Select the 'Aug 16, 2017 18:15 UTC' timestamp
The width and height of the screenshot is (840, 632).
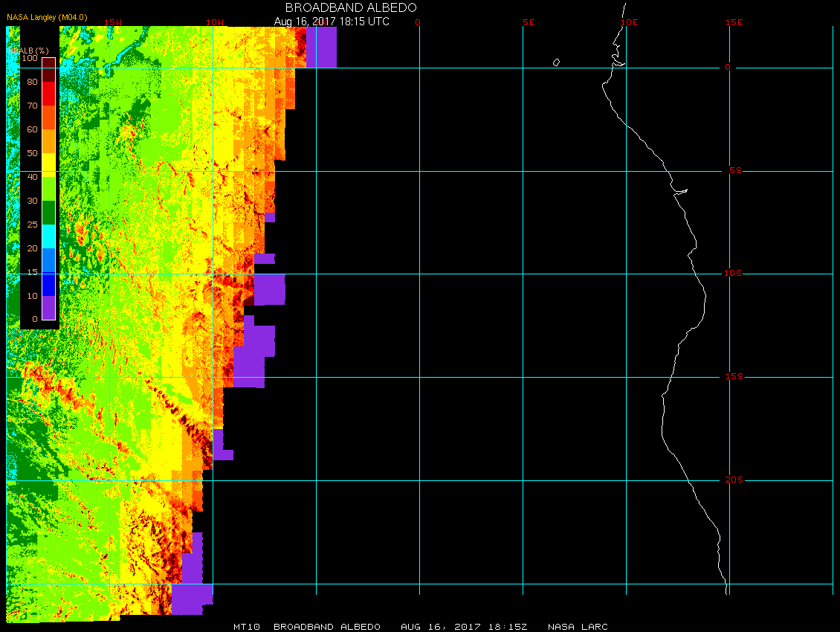tap(332, 22)
